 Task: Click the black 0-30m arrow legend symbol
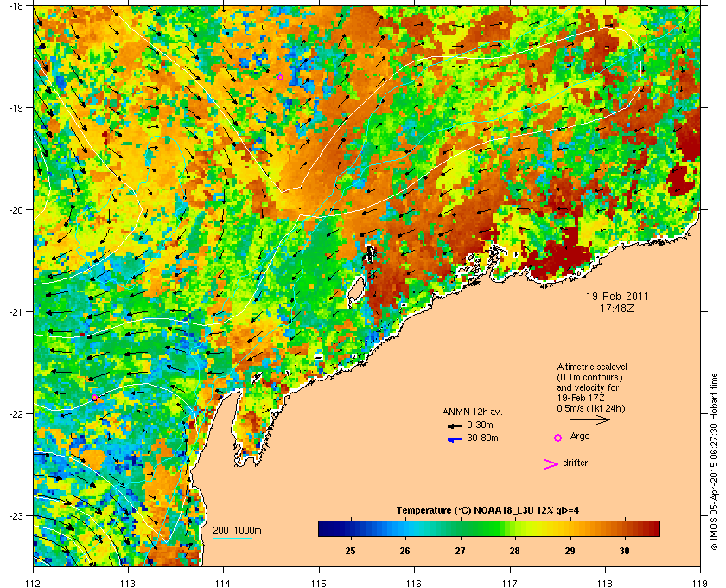point(455,425)
